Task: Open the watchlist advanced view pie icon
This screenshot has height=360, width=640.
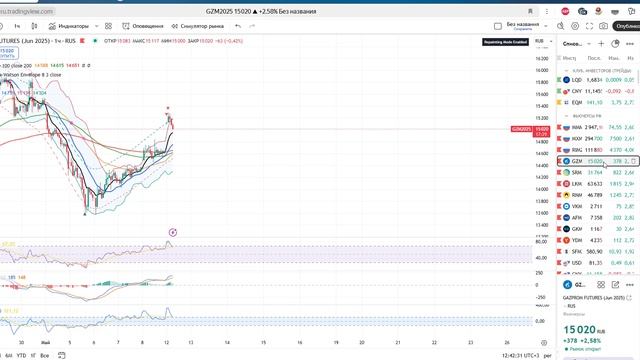Action: click(615, 43)
